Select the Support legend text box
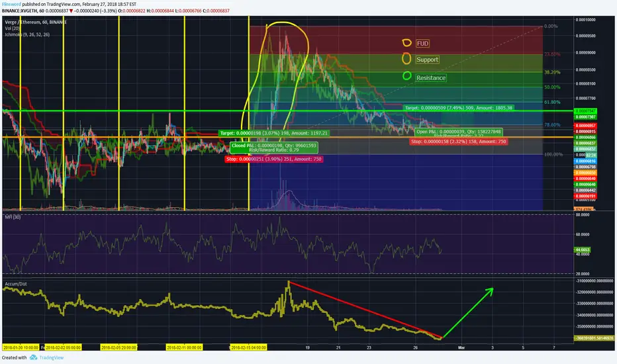The width and height of the screenshot is (617, 364). pyautogui.click(x=428, y=60)
